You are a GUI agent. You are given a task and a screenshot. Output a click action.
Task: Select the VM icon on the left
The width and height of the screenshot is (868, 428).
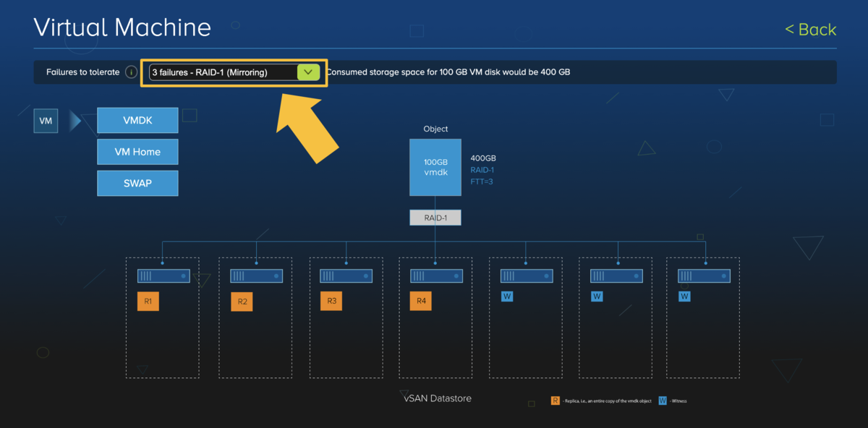tap(45, 121)
